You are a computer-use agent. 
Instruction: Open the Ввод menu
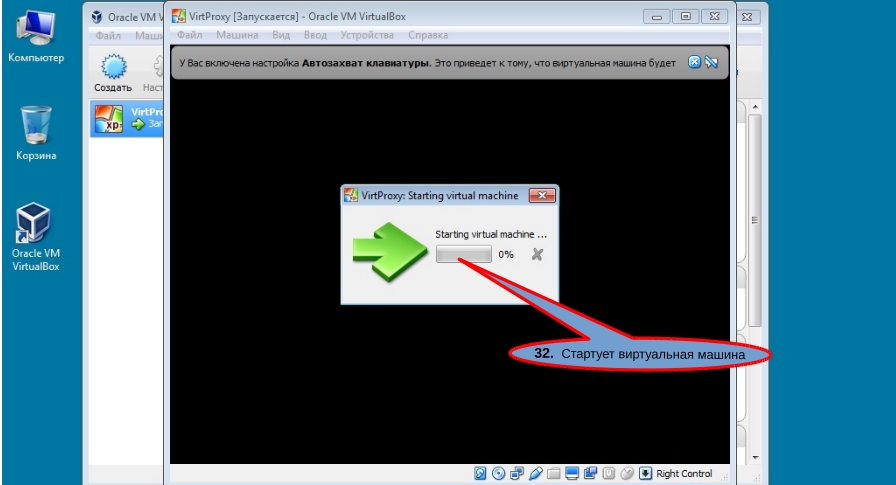click(x=315, y=35)
